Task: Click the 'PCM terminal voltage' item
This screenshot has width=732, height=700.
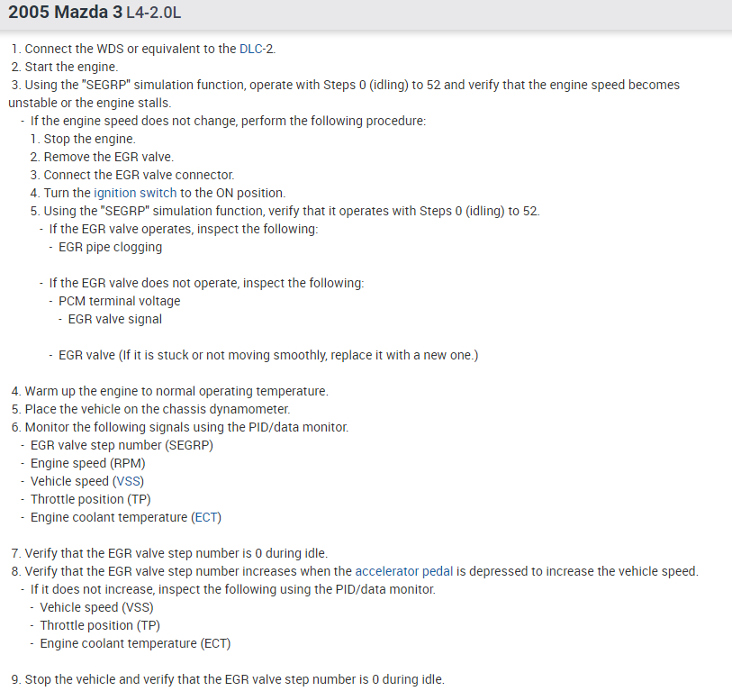Action: coord(119,301)
